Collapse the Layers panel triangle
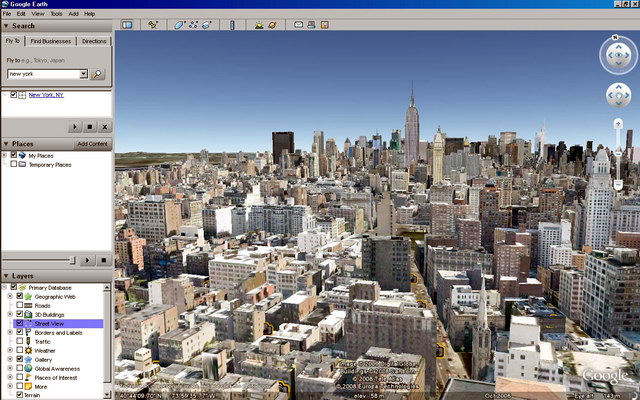The height and width of the screenshot is (400, 640). coord(6,276)
